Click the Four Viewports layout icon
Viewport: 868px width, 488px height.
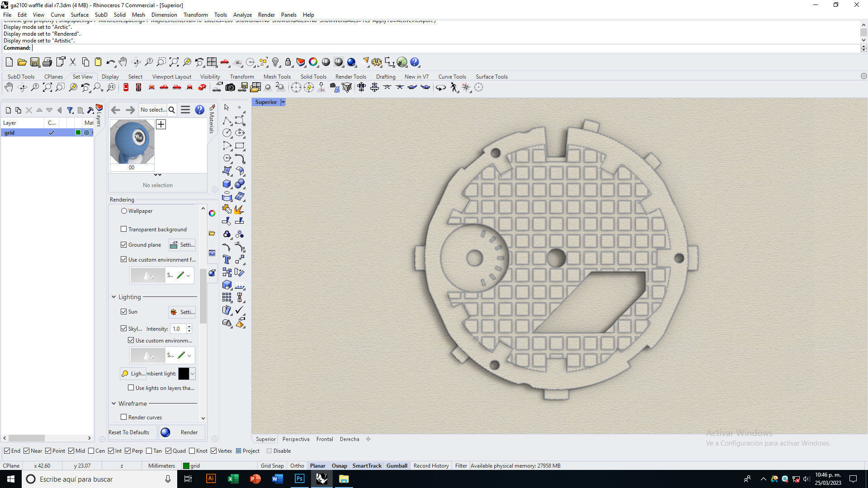[212, 62]
